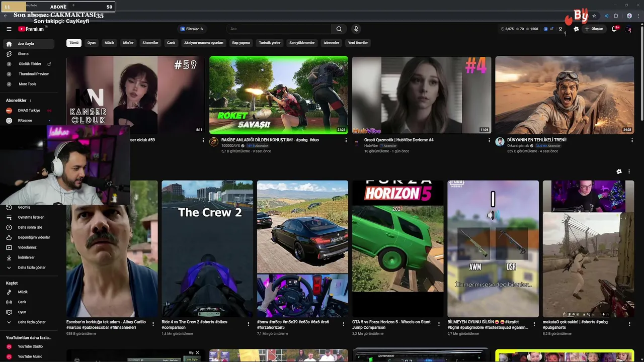Select Aksiyon-macera oyunları chip
644x362 pixels.
[x=204, y=43]
